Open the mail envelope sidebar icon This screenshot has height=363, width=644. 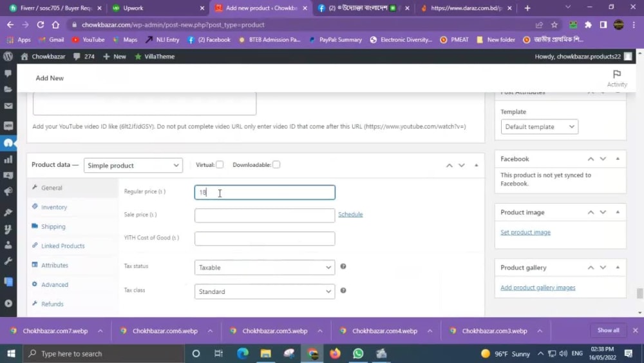8,106
